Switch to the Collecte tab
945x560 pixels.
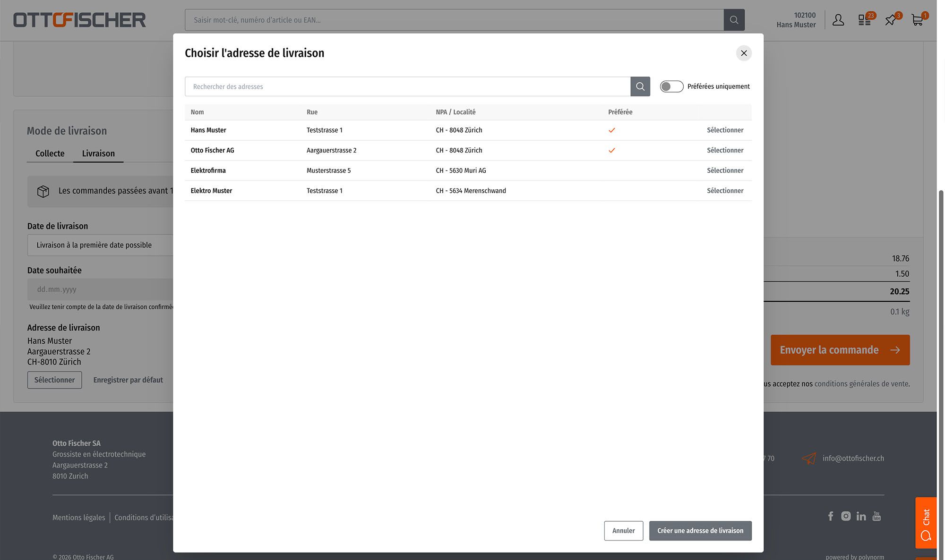(50, 153)
